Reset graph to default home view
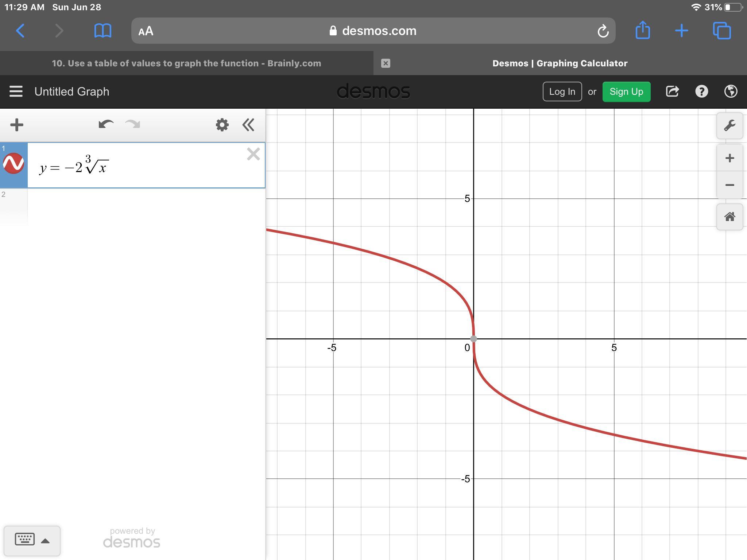Viewport: 747px width, 560px height. pos(729,217)
